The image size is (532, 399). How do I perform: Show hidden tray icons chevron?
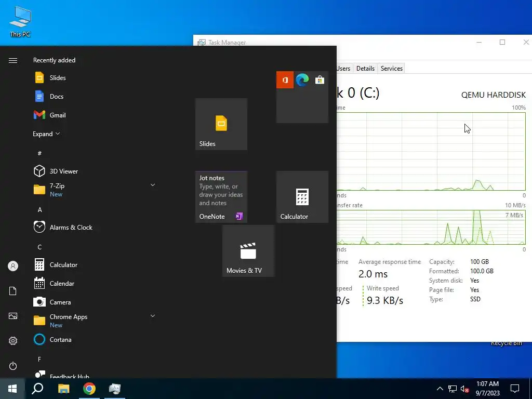point(440,389)
